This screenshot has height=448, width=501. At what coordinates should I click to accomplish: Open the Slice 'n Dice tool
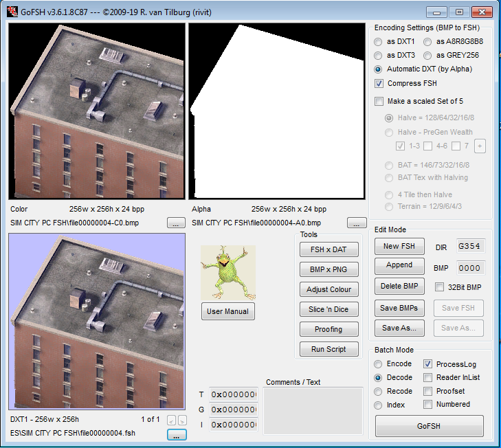tap(328, 309)
